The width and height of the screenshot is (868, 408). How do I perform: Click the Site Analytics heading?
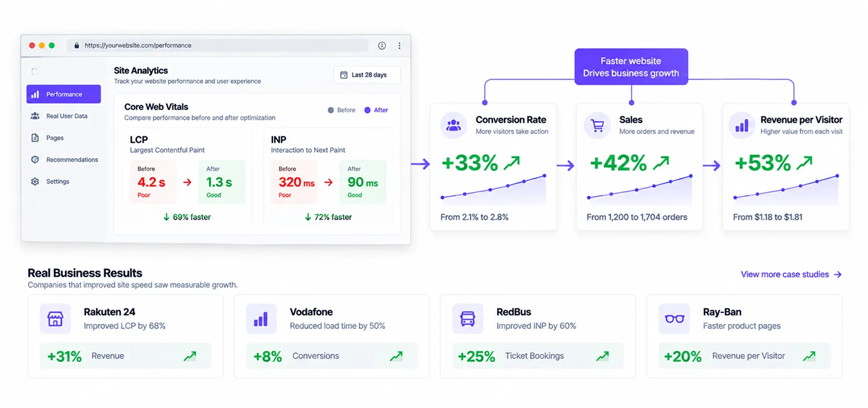pos(141,71)
